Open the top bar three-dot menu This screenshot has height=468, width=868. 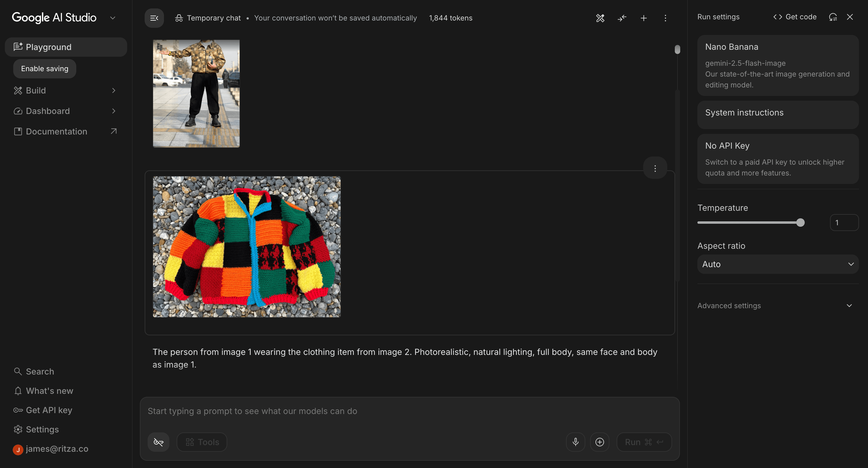click(x=665, y=18)
